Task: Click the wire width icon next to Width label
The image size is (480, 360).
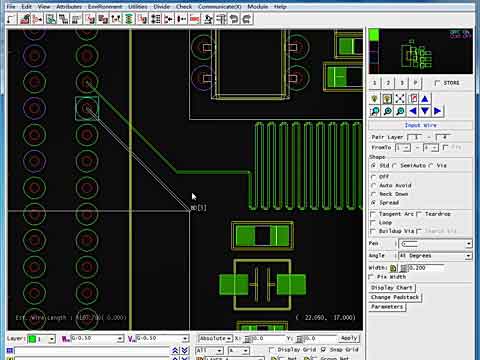Action: [x=393, y=268]
